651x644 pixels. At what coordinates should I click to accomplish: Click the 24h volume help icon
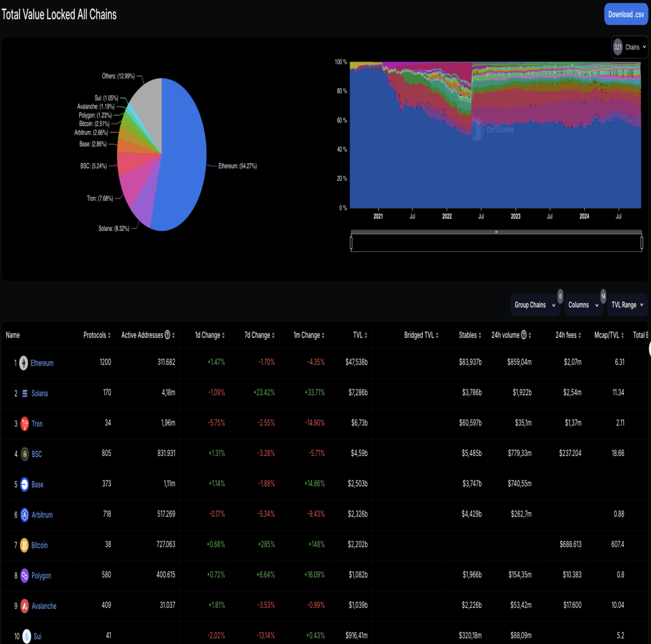(x=524, y=335)
